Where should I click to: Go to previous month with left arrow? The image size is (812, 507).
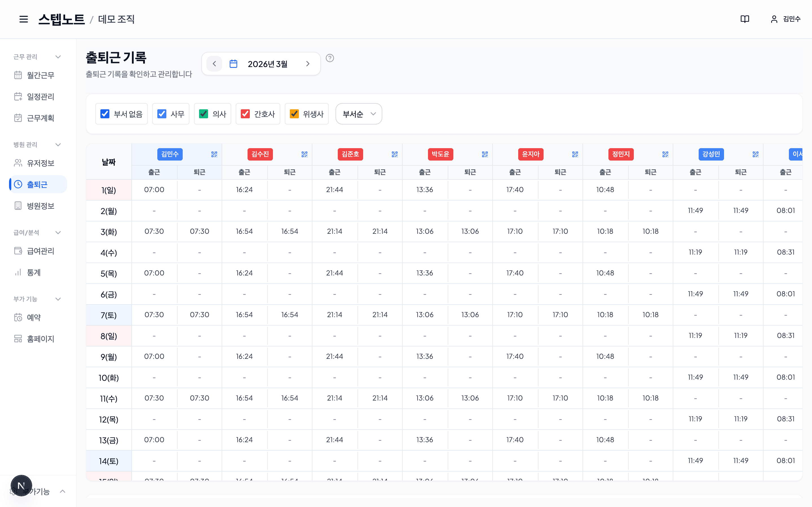214,64
